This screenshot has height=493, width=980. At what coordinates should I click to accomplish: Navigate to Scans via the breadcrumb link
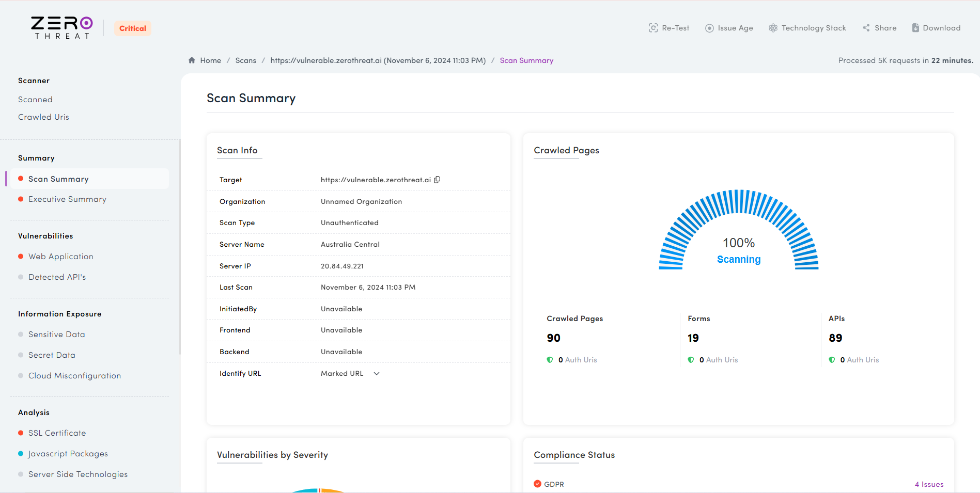tap(245, 60)
